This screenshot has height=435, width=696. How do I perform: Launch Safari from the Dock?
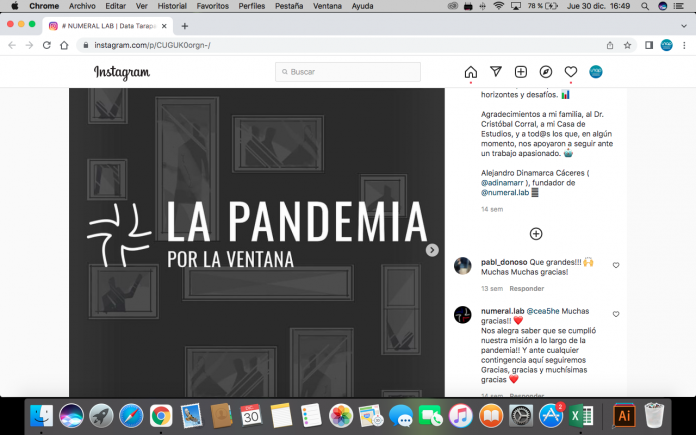point(131,416)
